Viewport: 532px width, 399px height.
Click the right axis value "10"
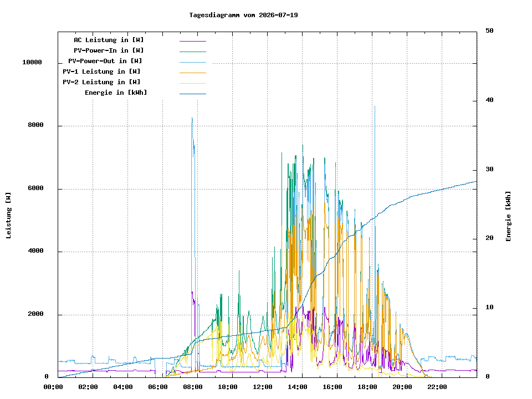[x=489, y=308]
